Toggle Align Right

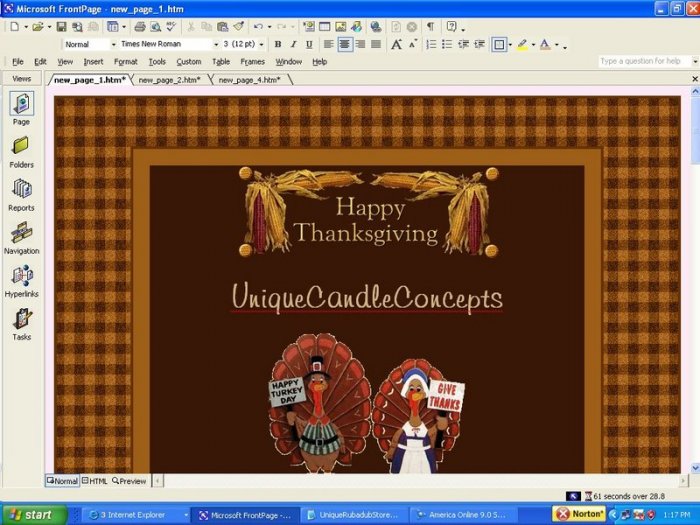(x=360, y=44)
